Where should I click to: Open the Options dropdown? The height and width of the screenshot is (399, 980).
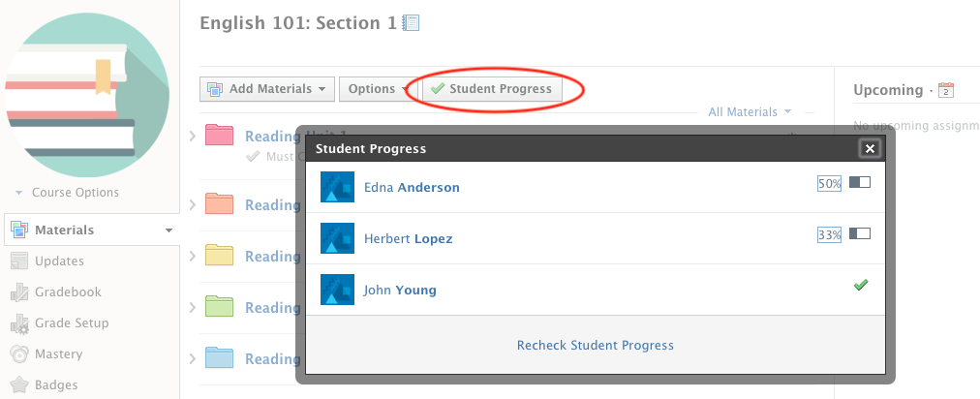point(377,89)
